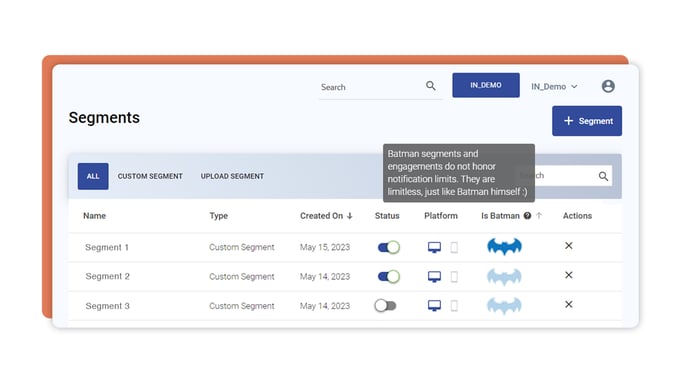Enable Segment 3 status switch
Viewport: 681px width, 383px height.
[x=386, y=306]
